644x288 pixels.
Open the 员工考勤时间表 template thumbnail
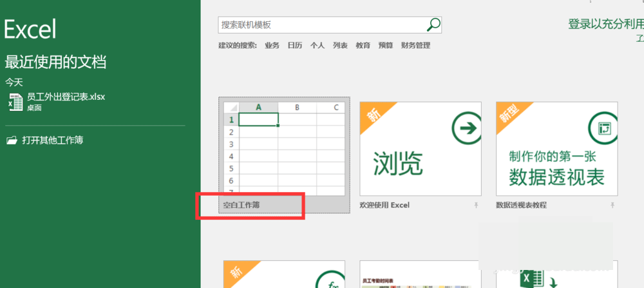coord(421,274)
